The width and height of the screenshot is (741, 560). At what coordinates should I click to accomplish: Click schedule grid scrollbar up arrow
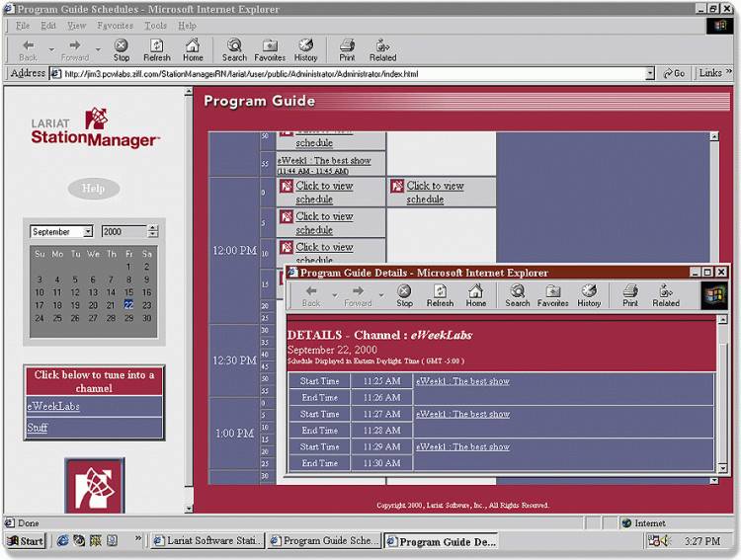(x=714, y=136)
